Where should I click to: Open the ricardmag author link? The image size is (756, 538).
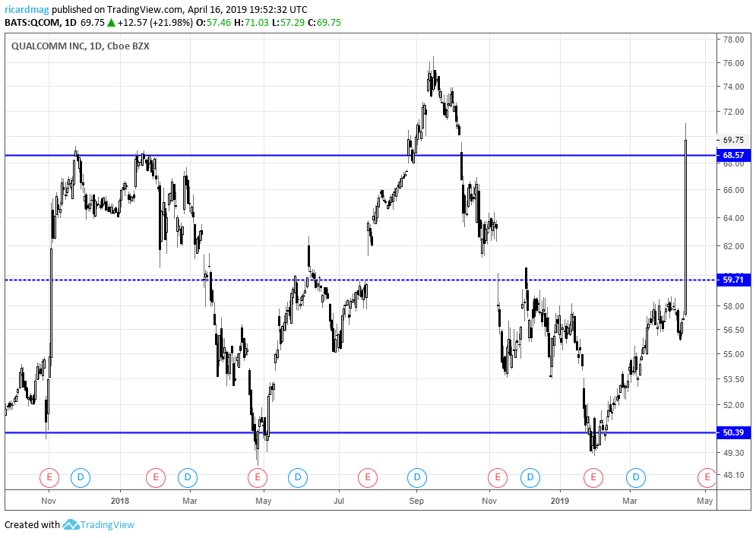(27, 10)
